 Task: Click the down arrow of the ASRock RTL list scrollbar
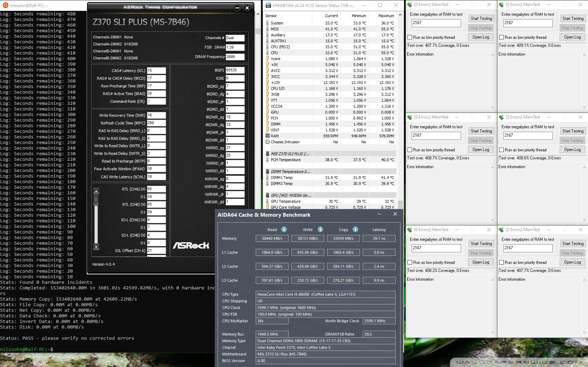click(96, 246)
